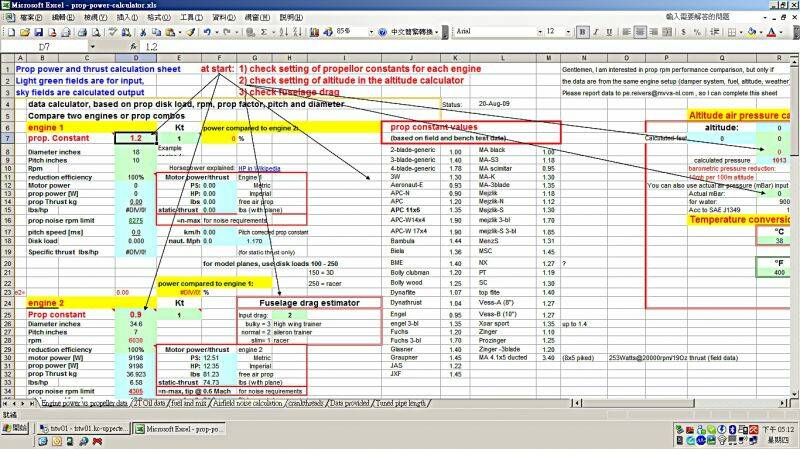The image size is (800, 449).
Task: Click the column D header
Action: point(136,58)
